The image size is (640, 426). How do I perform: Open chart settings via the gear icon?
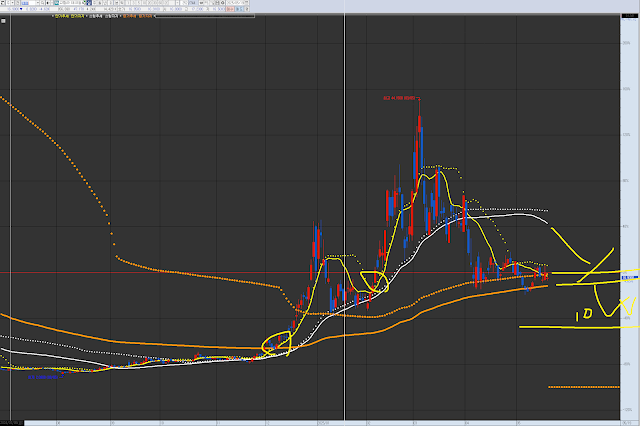(x=222, y=3)
